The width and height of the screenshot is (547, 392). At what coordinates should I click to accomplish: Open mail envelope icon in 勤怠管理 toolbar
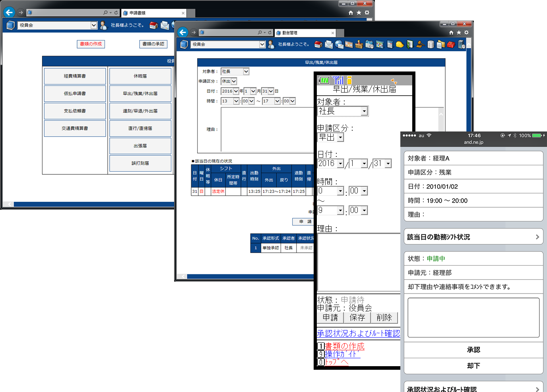pyautogui.click(x=329, y=44)
